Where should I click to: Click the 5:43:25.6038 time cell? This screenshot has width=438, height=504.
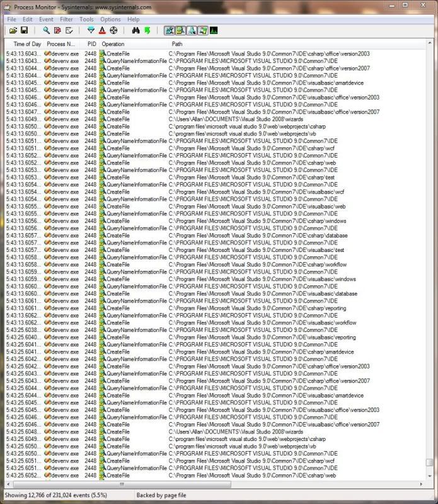[24, 330]
